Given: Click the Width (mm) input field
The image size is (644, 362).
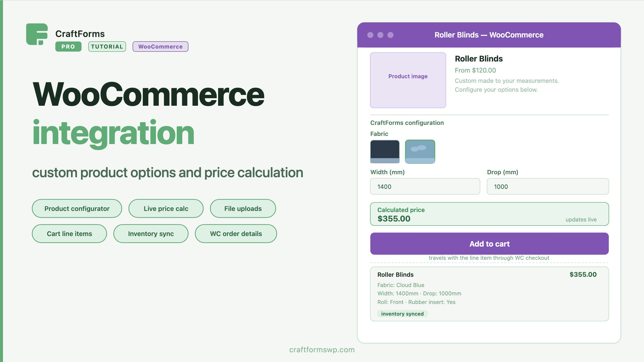Looking at the screenshot, I should [425, 186].
